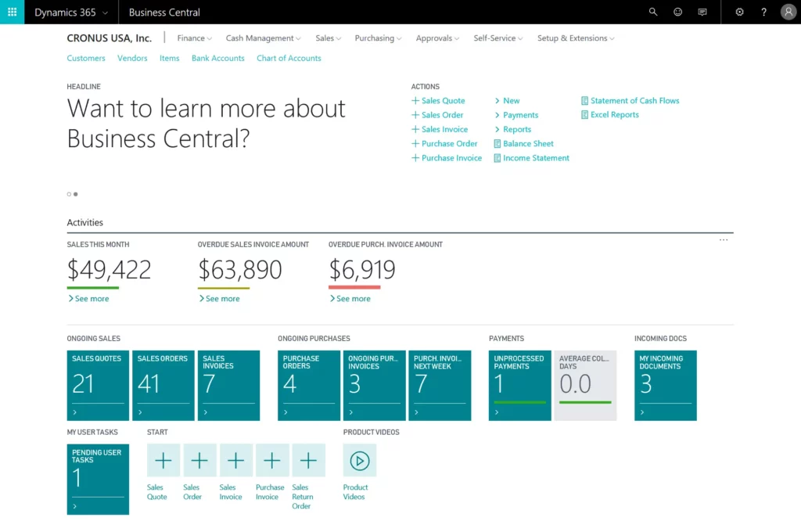Open the Unprocessed Payments tile

[x=519, y=386]
